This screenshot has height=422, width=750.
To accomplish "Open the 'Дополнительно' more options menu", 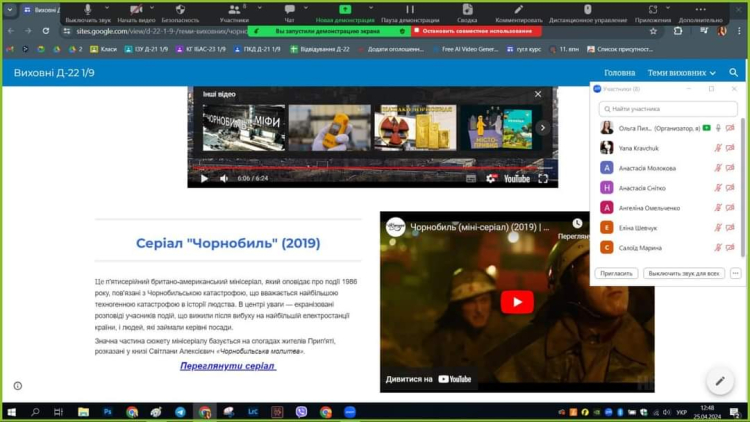I will (700, 10).
